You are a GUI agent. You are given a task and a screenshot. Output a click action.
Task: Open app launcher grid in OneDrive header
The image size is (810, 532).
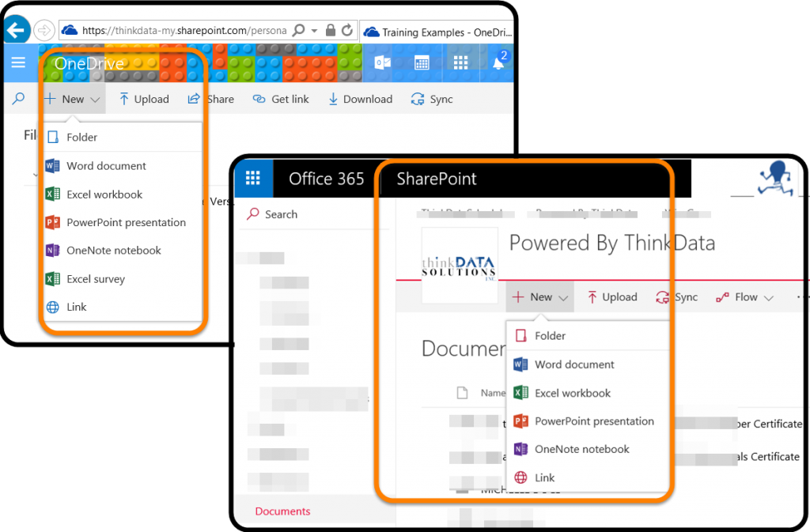[x=460, y=63]
